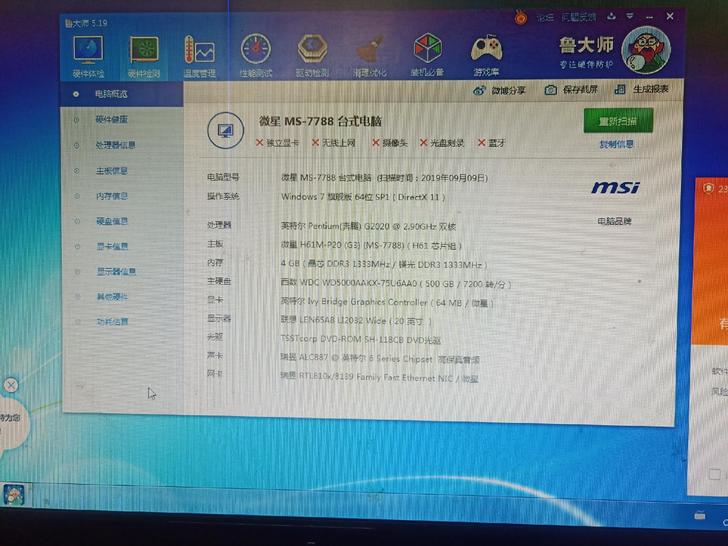The height and width of the screenshot is (546, 728).
Task: Click the 生成报表 report icon
Action: (x=620, y=89)
